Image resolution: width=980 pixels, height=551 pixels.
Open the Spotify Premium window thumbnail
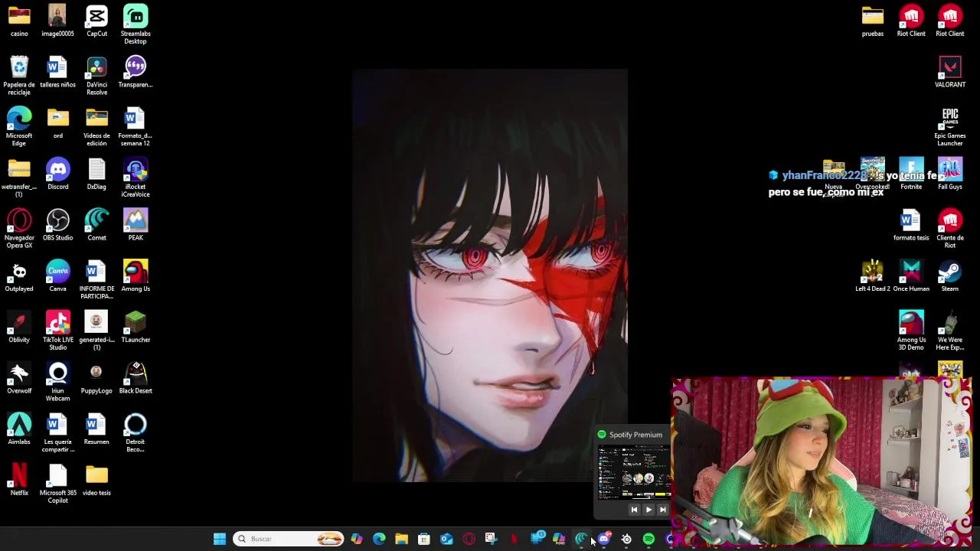635,473
